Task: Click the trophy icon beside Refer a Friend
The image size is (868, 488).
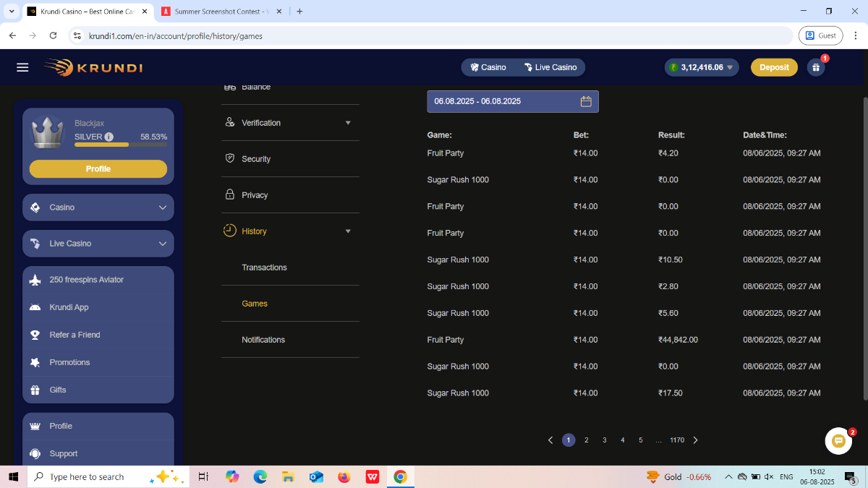Action: [x=35, y=335]
